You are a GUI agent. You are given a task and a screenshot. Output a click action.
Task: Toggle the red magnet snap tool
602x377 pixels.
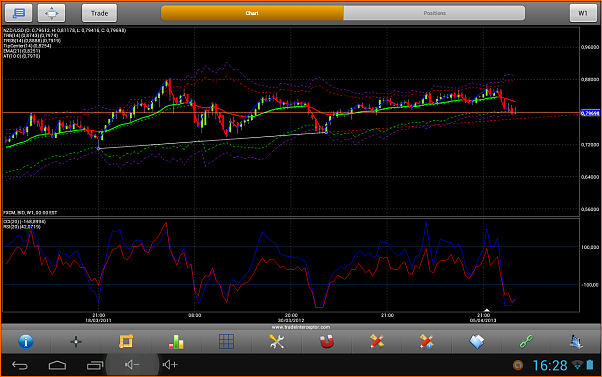327,341
